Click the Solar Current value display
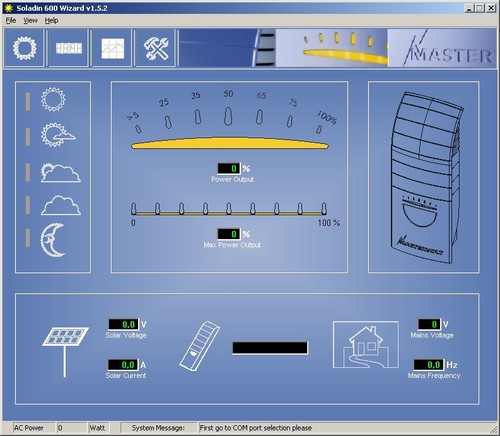500x436 pixels. pos(123,365)
